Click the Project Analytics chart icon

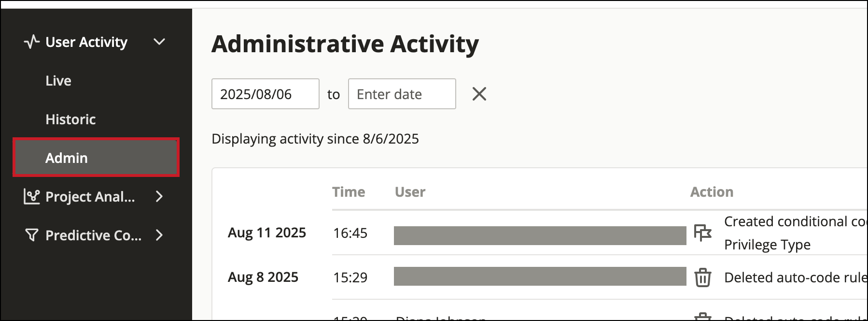tap(31, 197)
